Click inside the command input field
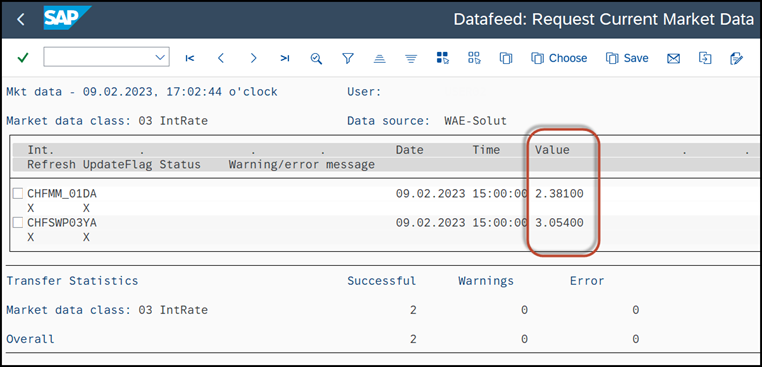 point(99,57)
